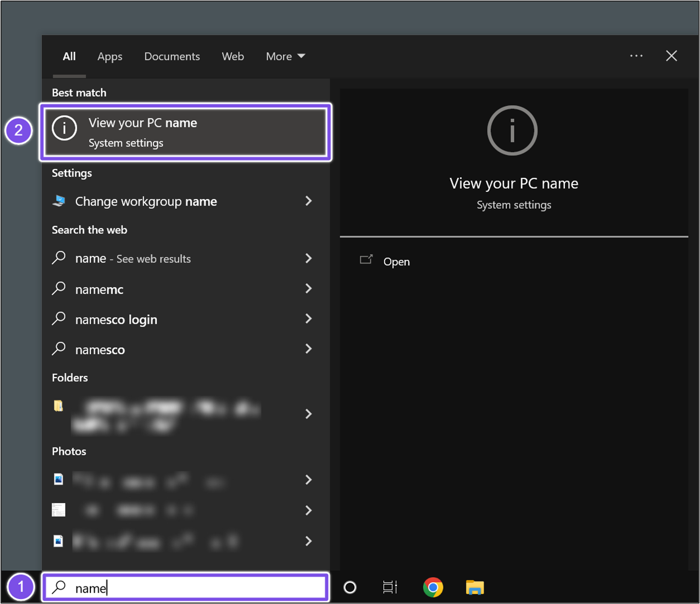Click the large info icon in preview pane
This screenshot has height=604, width=700.
pyautogui.click(x=512, y=131)
